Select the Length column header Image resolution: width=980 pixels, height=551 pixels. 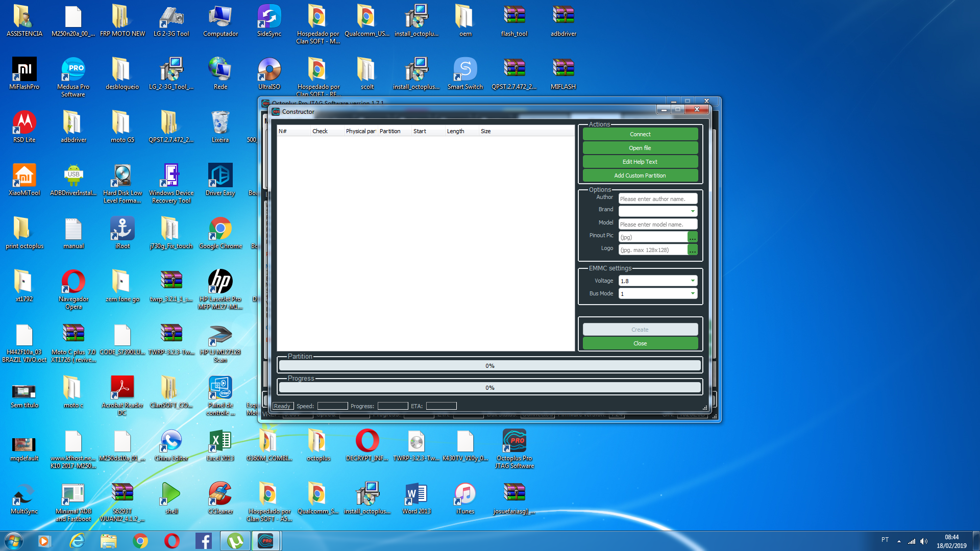pos(462,131)
